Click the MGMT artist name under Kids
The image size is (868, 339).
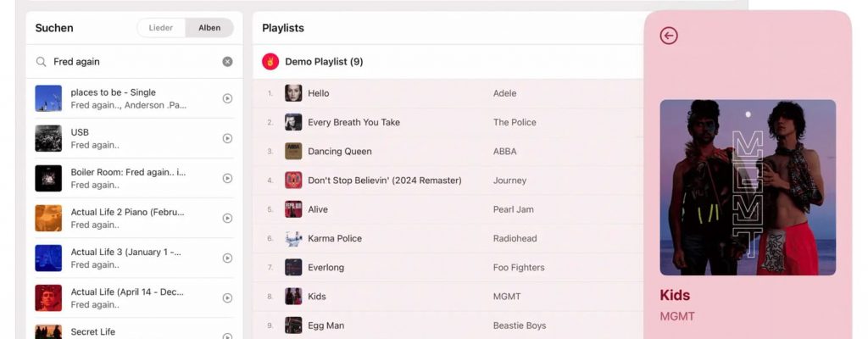point(677,316)
